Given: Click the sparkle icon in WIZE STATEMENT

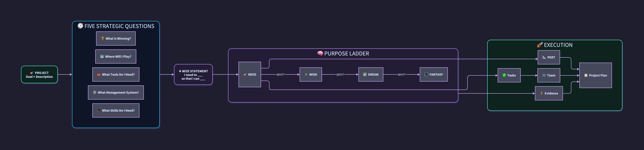Looking at the screenshot, I should click(180, 71).
